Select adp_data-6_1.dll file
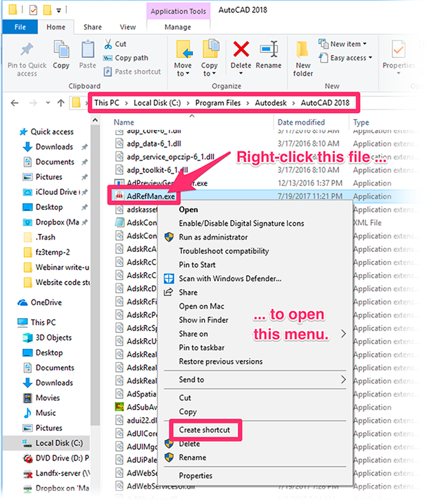This screenshot has height=504, width=448. click(154, 144)
